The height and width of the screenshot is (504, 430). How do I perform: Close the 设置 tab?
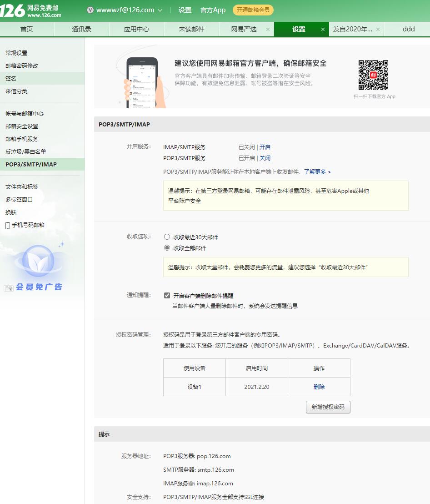click(323, 30)
